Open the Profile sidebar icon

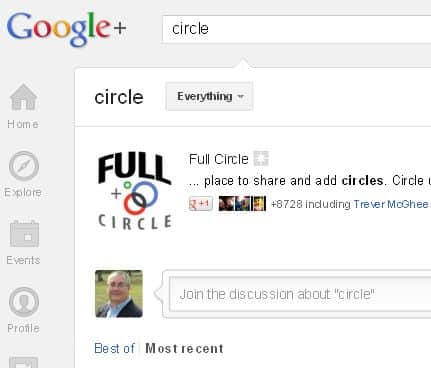click(24, 302)
